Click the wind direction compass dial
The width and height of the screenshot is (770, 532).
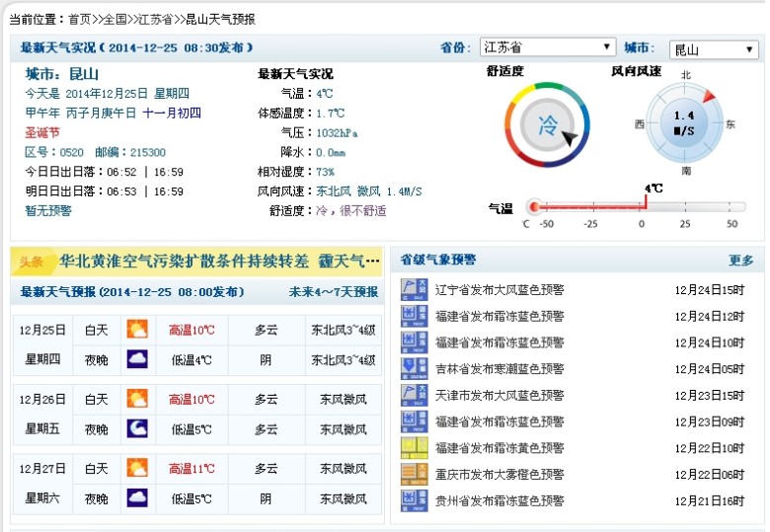coord(684,122)
